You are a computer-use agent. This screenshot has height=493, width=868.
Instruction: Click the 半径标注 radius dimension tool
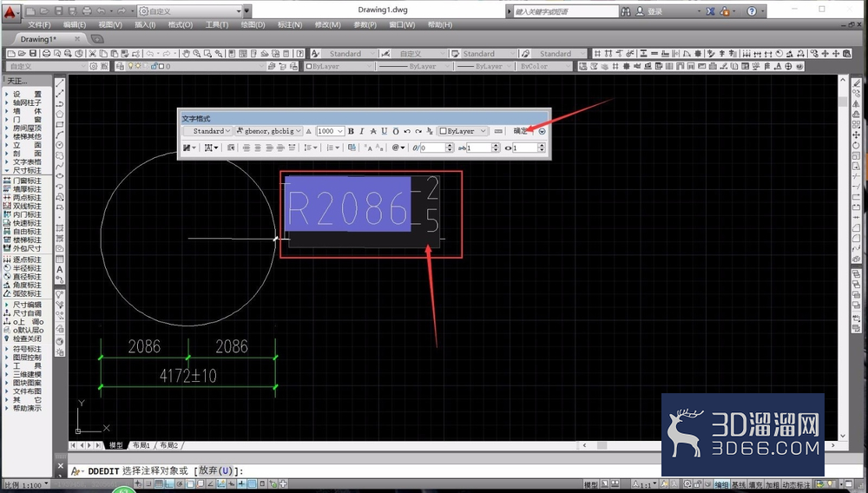coord(23,268)
